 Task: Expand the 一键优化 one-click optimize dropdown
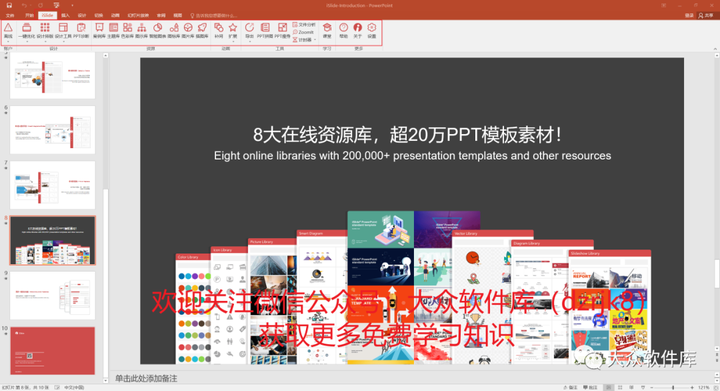pyautogui.click(x=27, y=42)
